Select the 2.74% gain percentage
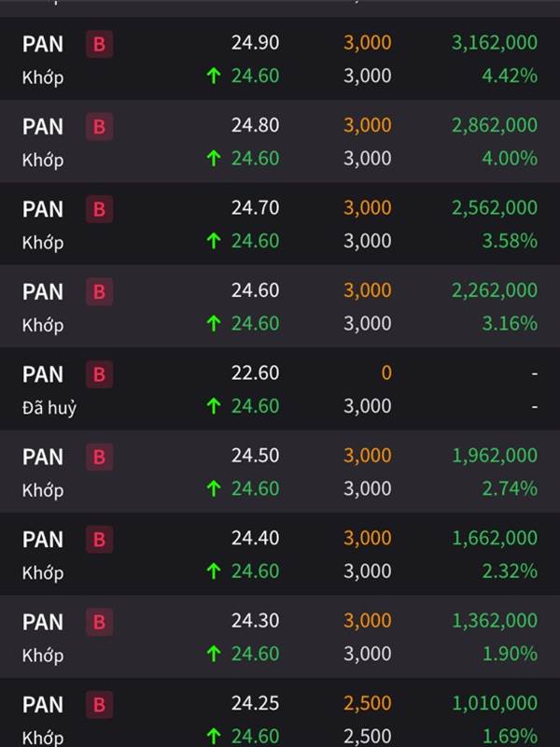Image resolution: width=560 pixels, height=747 pixels. [510, 488]
